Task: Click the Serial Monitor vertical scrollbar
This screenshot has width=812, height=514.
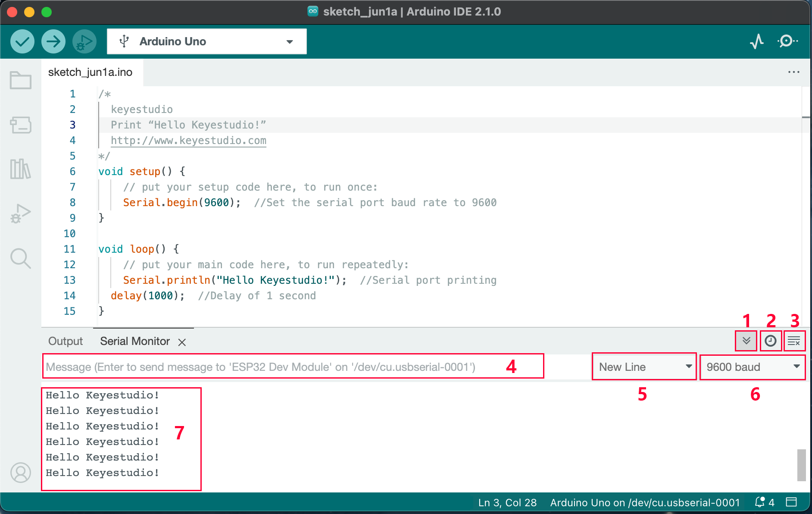Action: [801, 465]
